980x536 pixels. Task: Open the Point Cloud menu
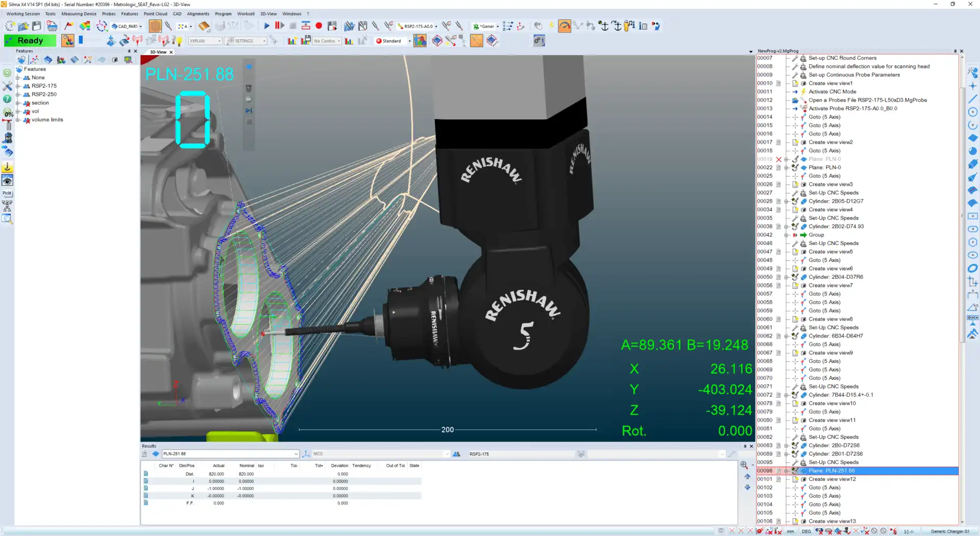(155, 14)
